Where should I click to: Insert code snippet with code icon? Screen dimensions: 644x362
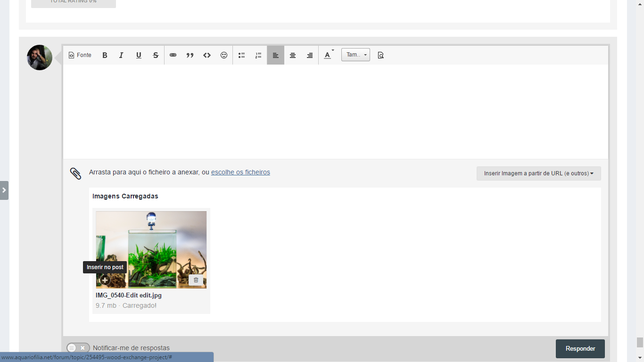[x=207, y=55]
